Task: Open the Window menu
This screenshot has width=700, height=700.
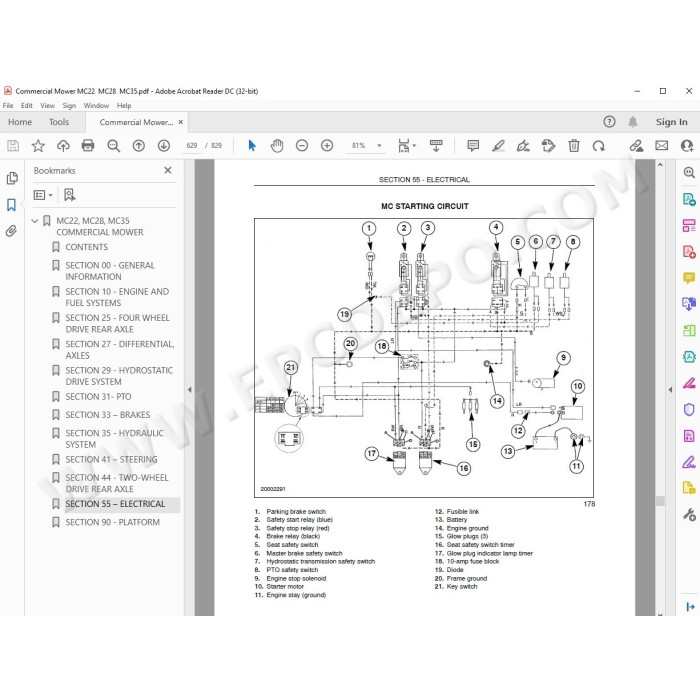Action: 96,106
